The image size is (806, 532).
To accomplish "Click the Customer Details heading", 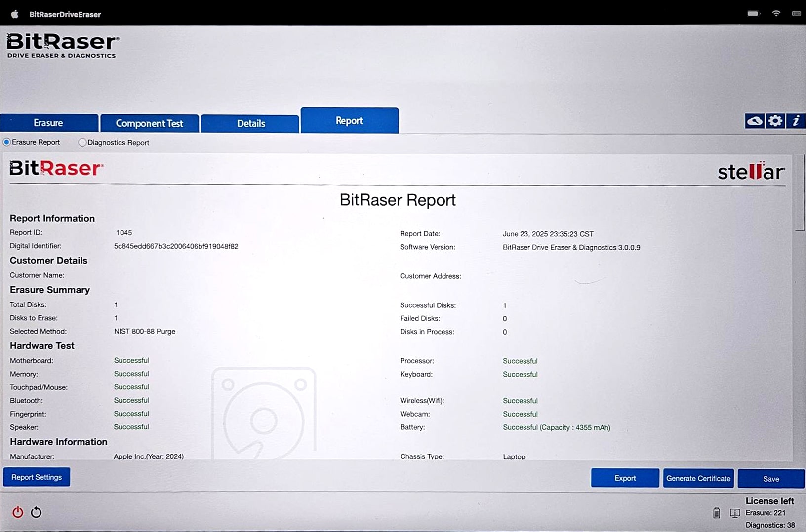I will (48, 260).
